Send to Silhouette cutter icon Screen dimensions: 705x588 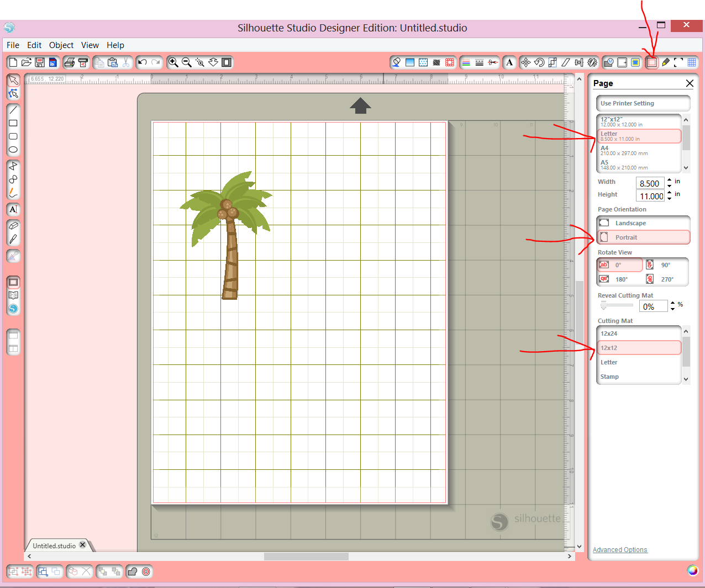point(83,62)
